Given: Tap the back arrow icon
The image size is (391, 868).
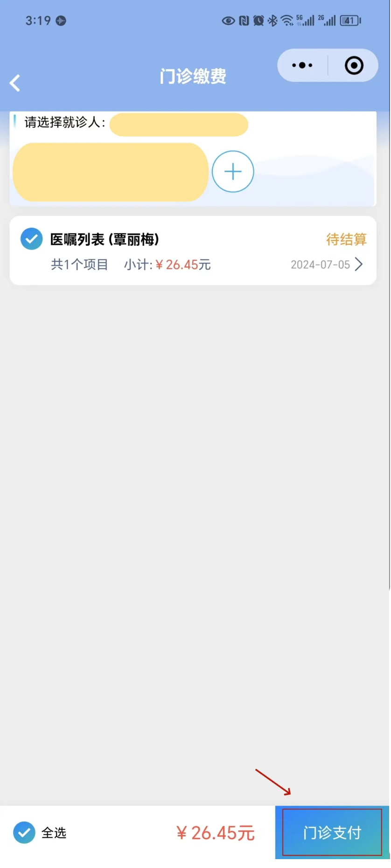Looking at the screenshot, I should point(15,83).
